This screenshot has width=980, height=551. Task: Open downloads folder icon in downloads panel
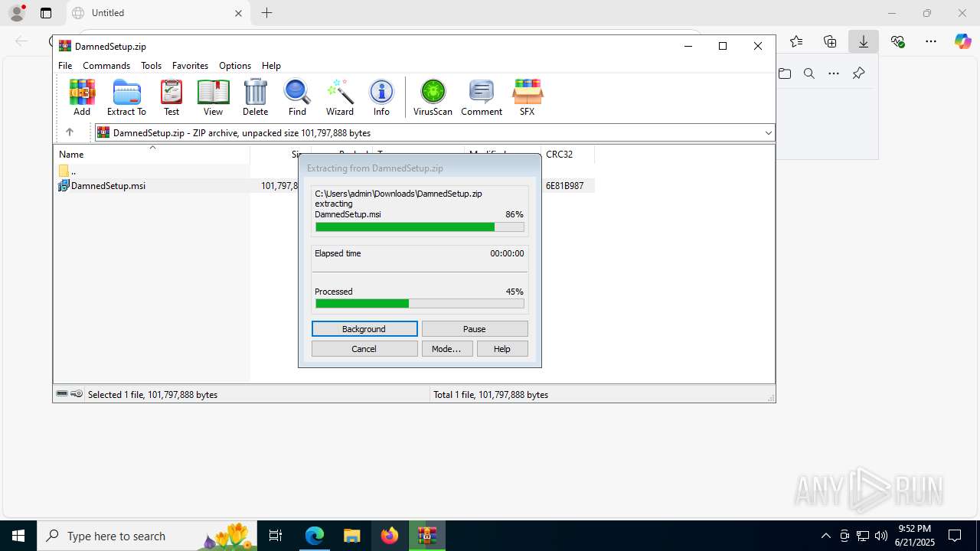click(785, 73)
